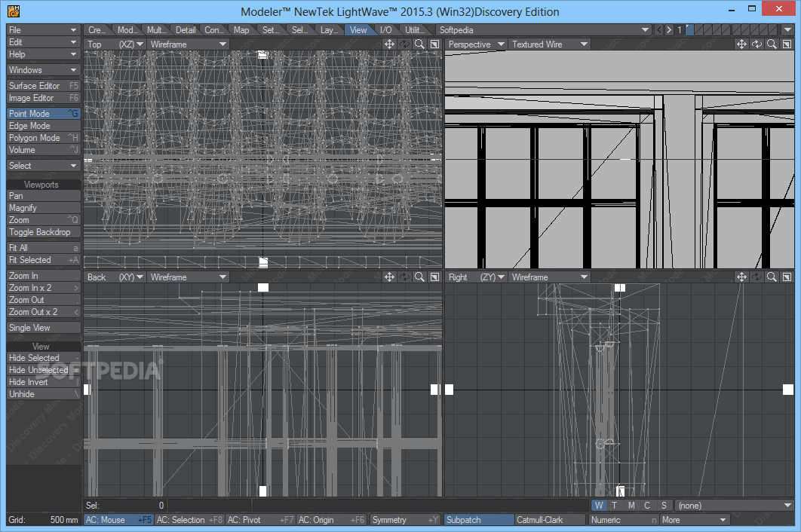This screenshot has height=532, width=801.
Task: Open the Image Editor
Action: [x=44, y=98]
